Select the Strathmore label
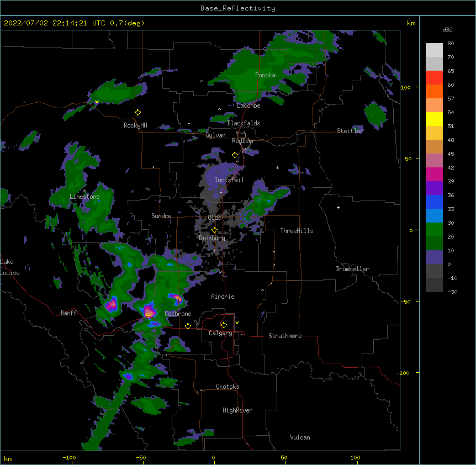The height and width of the screenshot is (465, 476). point(285,336)
